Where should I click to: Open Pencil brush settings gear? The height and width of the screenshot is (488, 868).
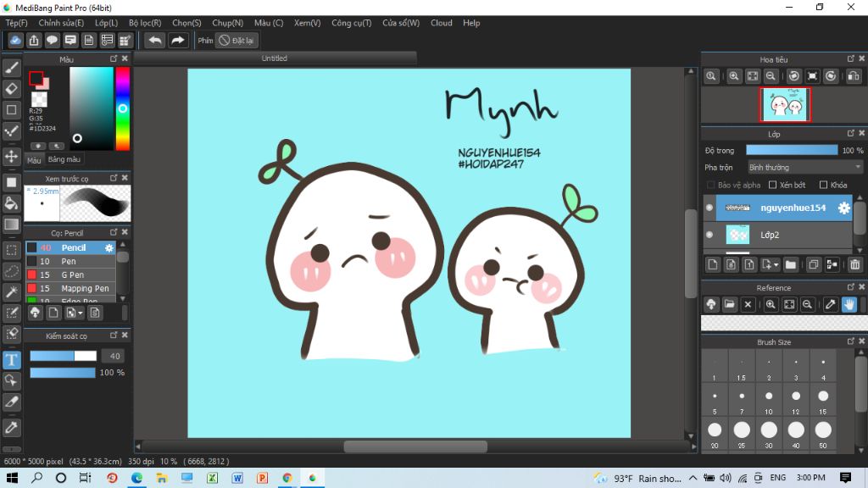(109, 248)
